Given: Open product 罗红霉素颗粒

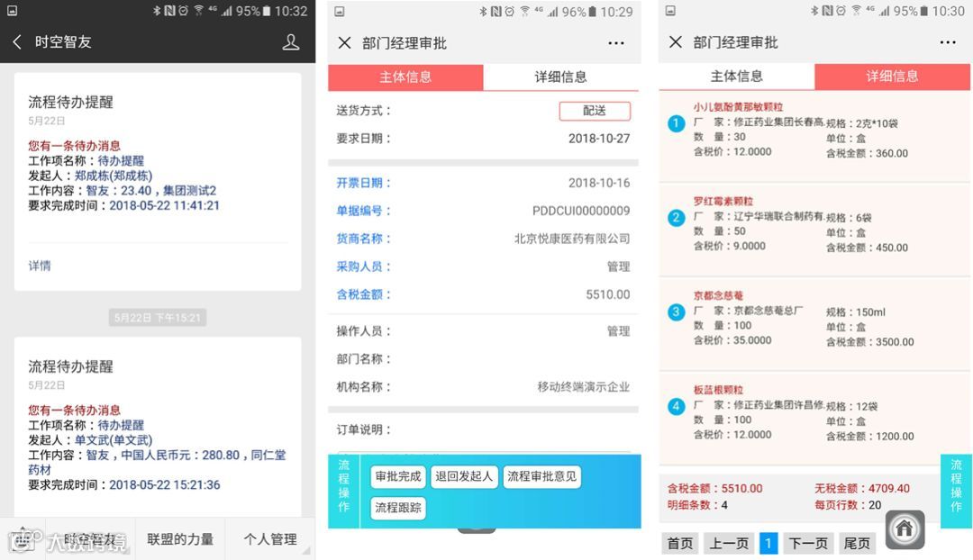Looking at the screenshot, I should (x=723, y=201).
